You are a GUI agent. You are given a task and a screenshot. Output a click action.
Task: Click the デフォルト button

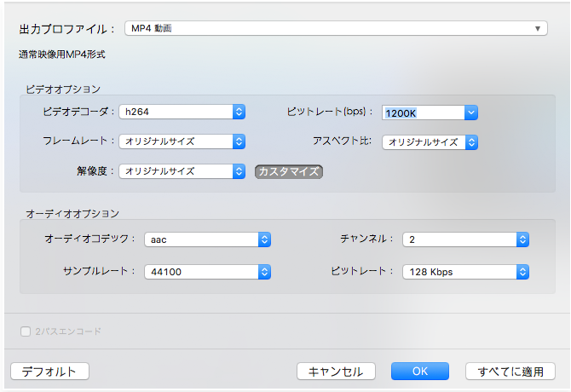click(49, 372)
